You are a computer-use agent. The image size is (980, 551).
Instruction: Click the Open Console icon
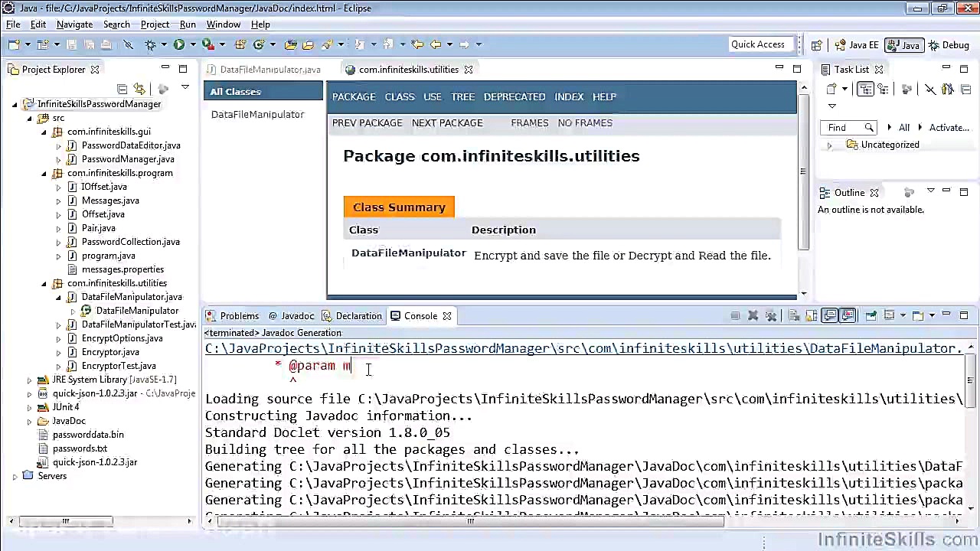918,315
